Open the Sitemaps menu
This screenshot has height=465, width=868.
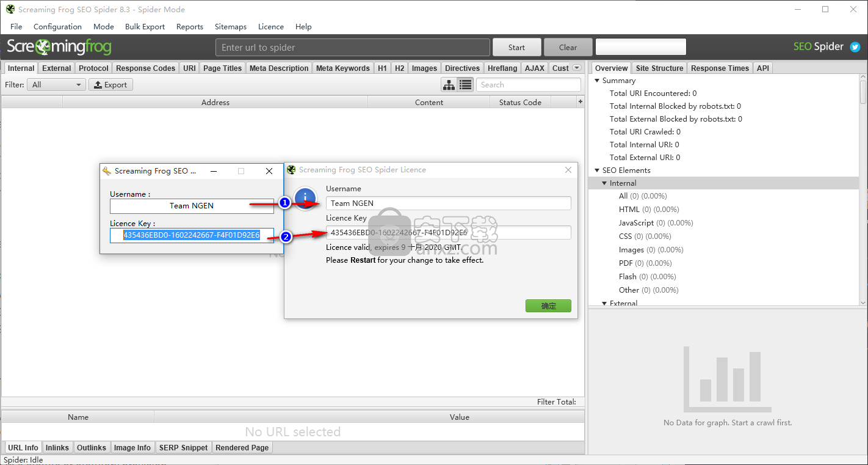click(x=231, y=27)
